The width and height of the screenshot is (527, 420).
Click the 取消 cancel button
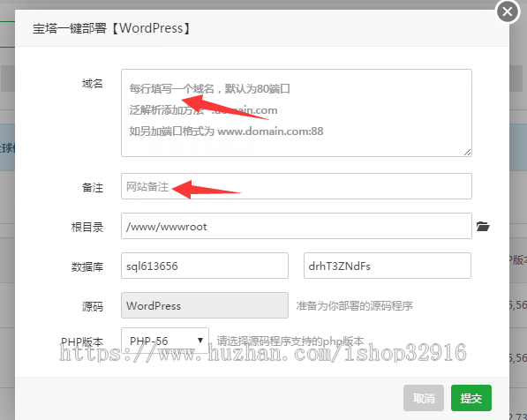tap(424, 398)
